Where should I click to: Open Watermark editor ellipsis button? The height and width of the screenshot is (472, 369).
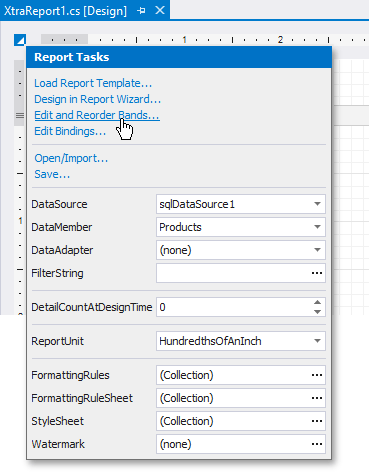pos(317,444)
